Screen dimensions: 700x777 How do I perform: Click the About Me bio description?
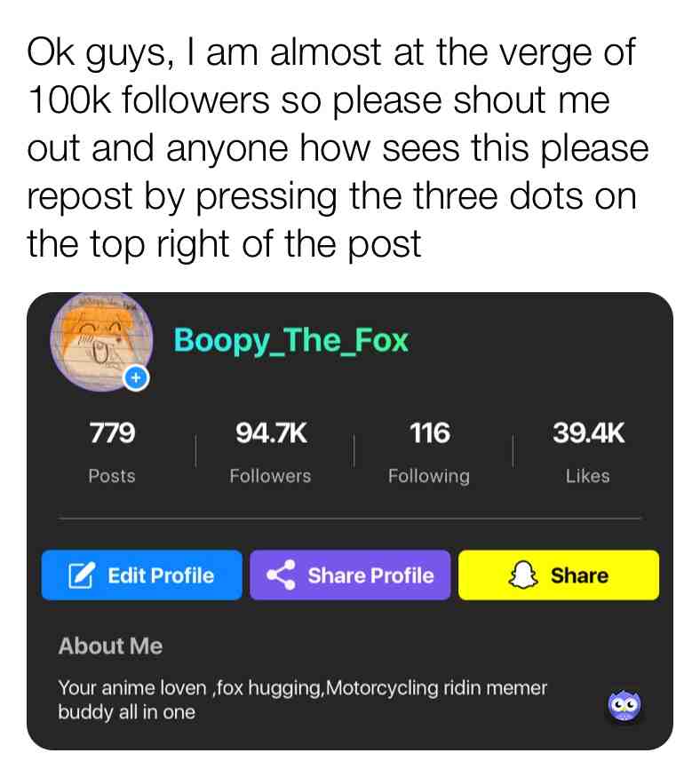pyautogui.click(x=302, y=701)
